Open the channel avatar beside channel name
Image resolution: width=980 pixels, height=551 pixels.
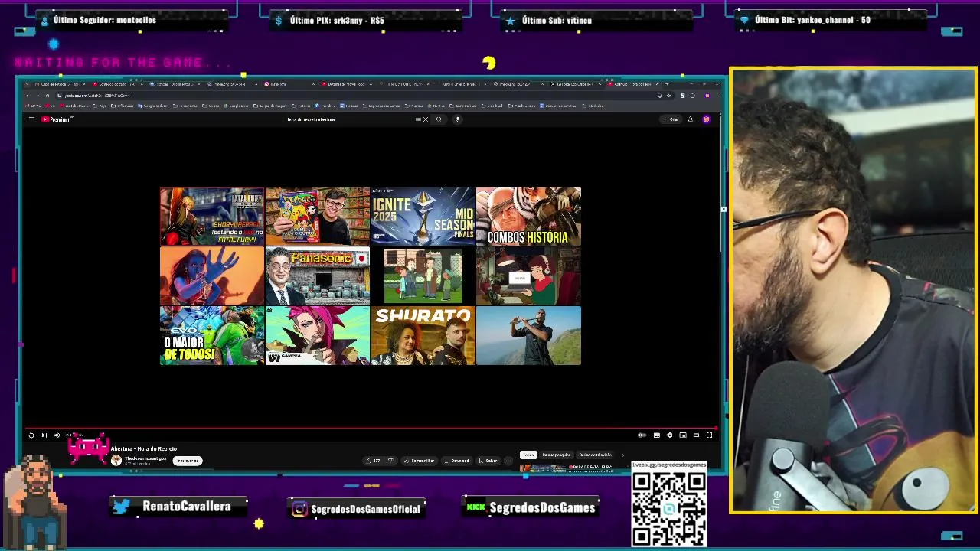click(116, 461)
